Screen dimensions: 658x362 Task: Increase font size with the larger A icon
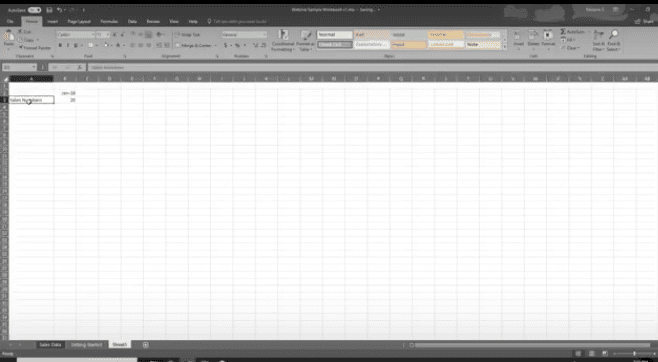[x=115, y=35]
